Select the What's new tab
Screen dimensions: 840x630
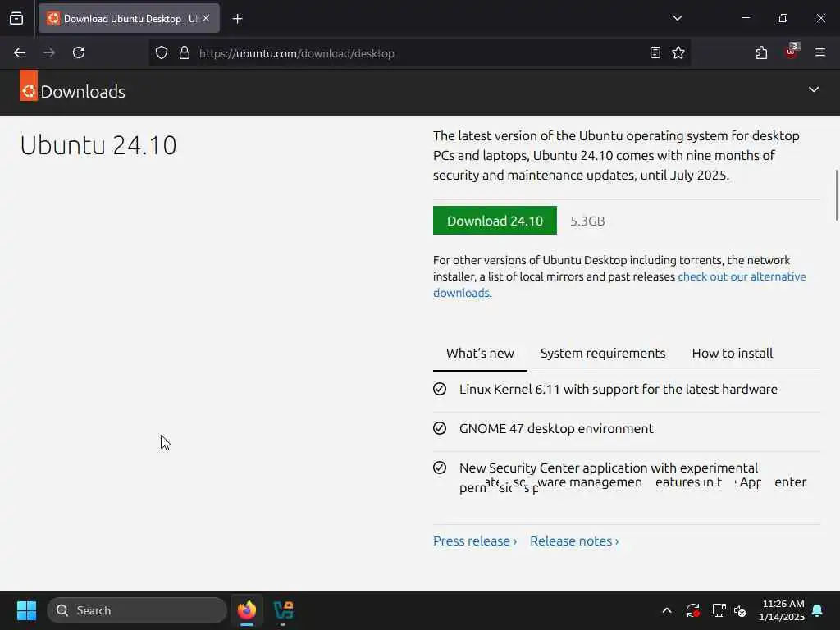coord(480,354)
